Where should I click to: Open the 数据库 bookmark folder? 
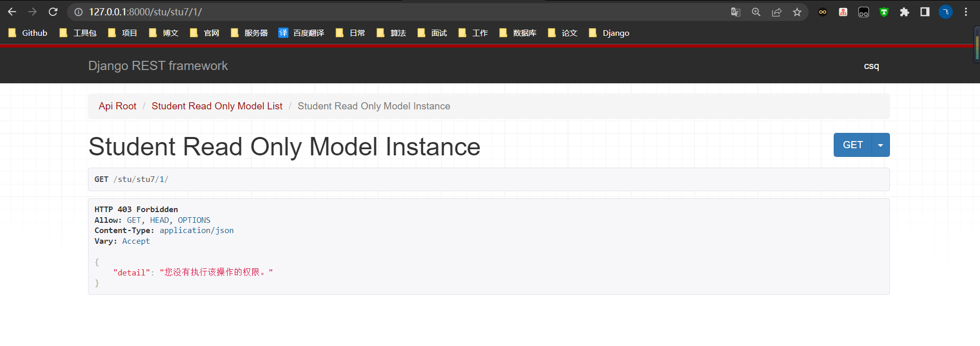(518, 33)
